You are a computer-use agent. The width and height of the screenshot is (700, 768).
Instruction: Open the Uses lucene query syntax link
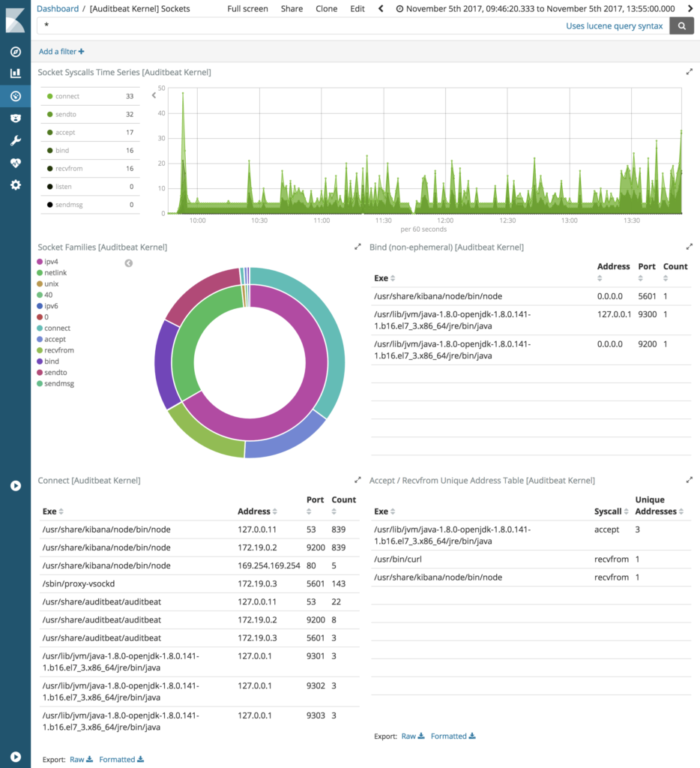click(615, 25)
